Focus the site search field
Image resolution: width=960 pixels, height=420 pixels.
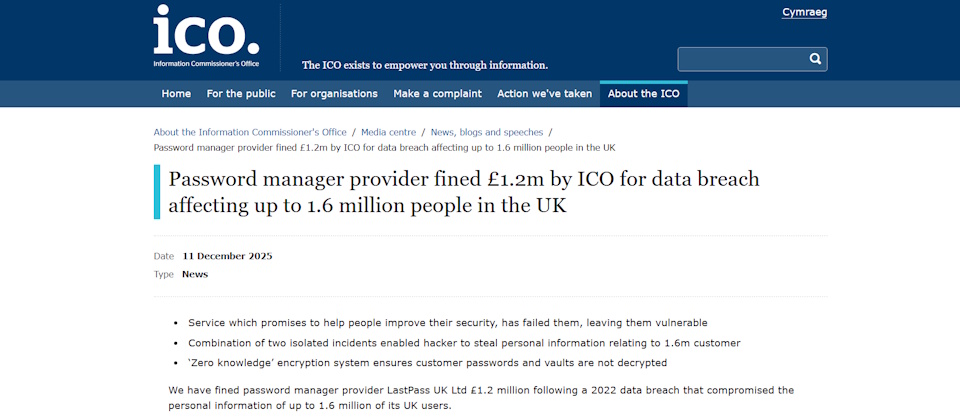pos(740,59)
